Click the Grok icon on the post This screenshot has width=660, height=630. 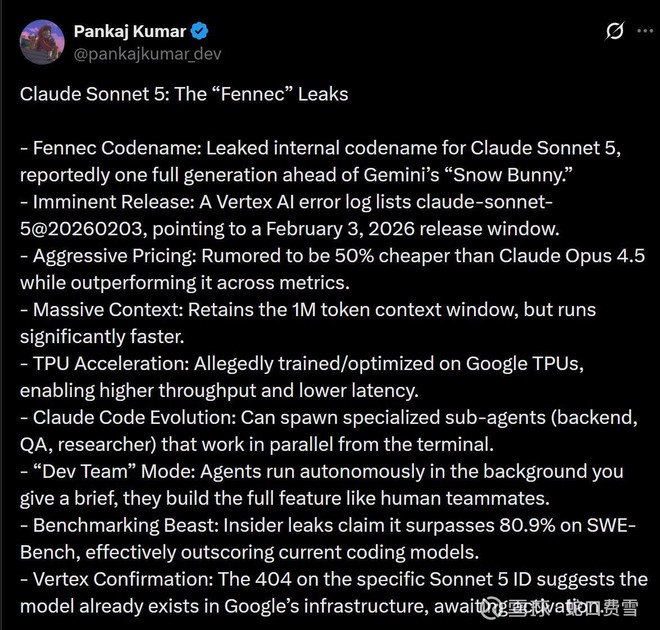(615, 31)
